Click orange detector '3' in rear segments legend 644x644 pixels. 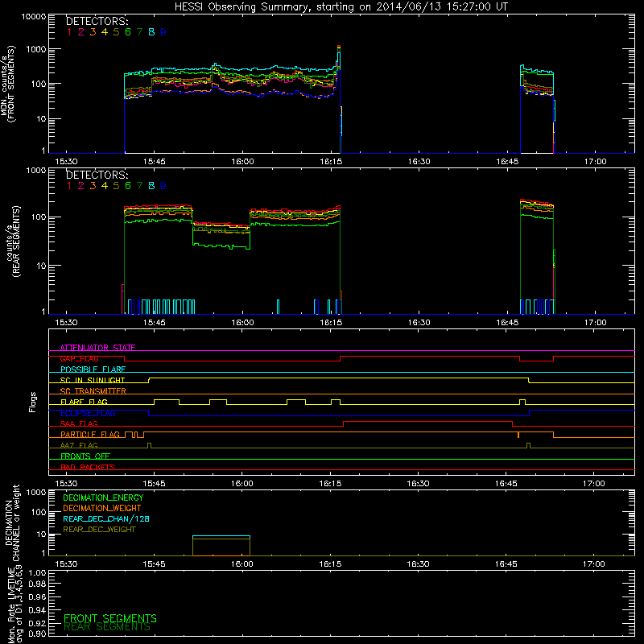pyautogui.click(x=93, y=186)
